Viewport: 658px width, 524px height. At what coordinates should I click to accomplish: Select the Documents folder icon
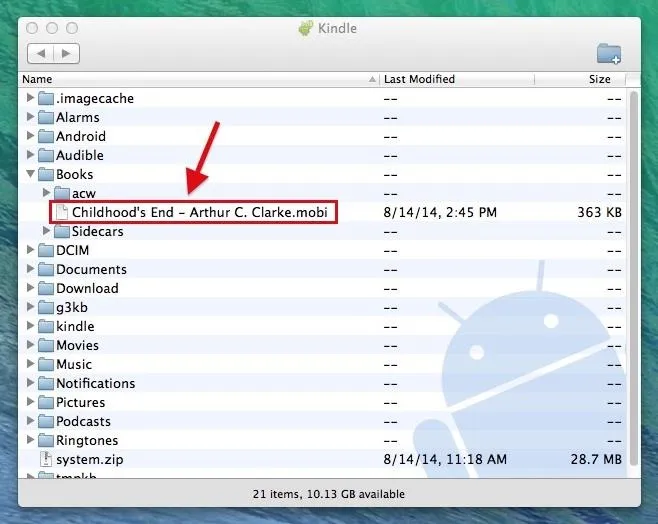46,269
